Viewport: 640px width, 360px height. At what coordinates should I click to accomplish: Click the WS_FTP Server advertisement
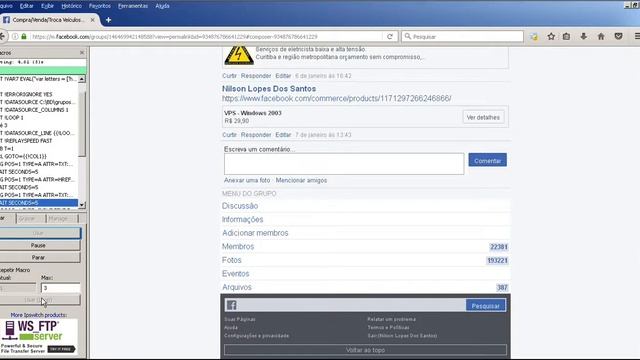coord(38,336)
